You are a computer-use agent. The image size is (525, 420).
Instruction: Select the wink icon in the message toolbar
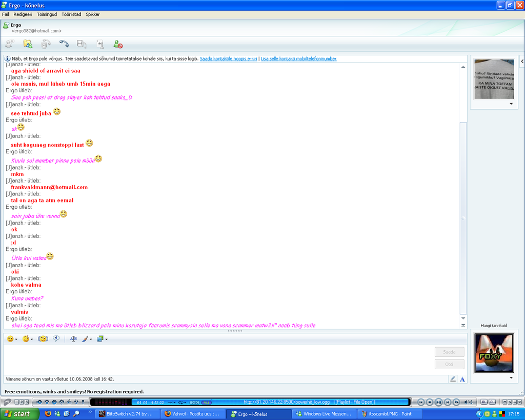coord(26,338)
